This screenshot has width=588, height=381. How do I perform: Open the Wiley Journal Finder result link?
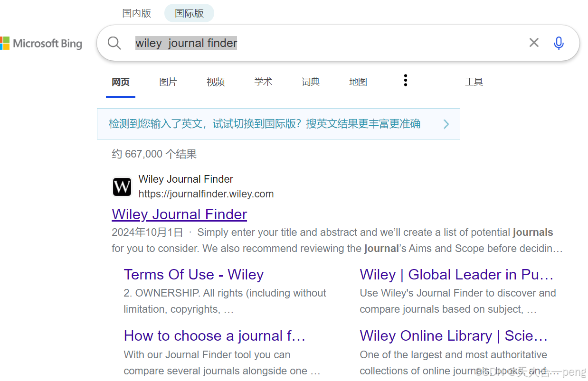179,214
